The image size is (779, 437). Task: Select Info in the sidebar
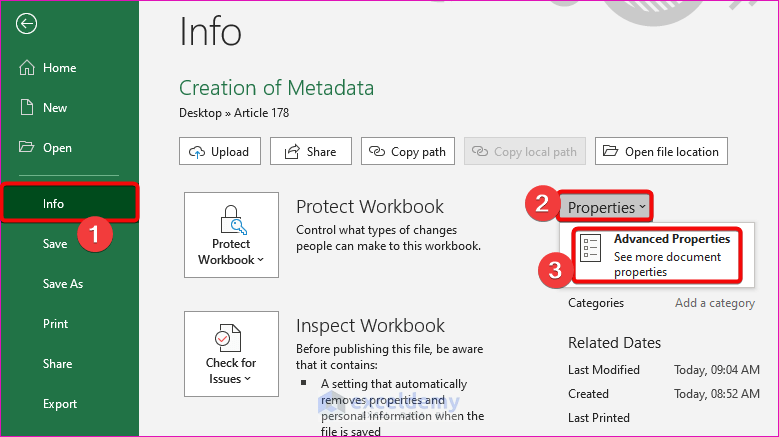pyautogui.click(x=54, y=204)
